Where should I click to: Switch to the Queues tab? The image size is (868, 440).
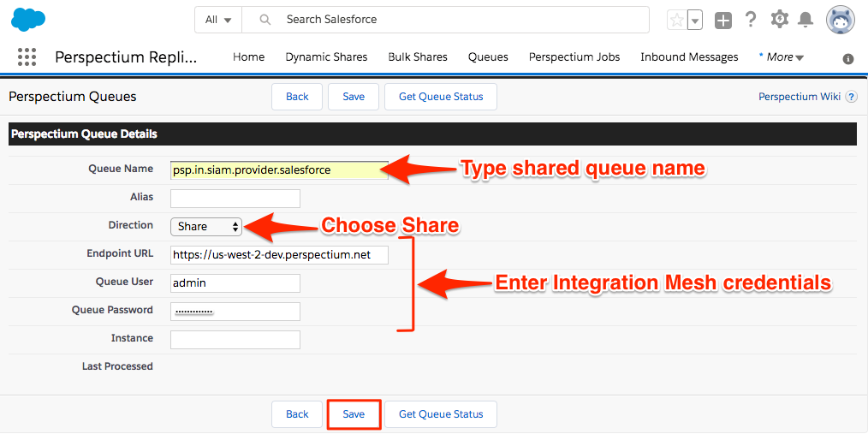click(x=488, y=57)
